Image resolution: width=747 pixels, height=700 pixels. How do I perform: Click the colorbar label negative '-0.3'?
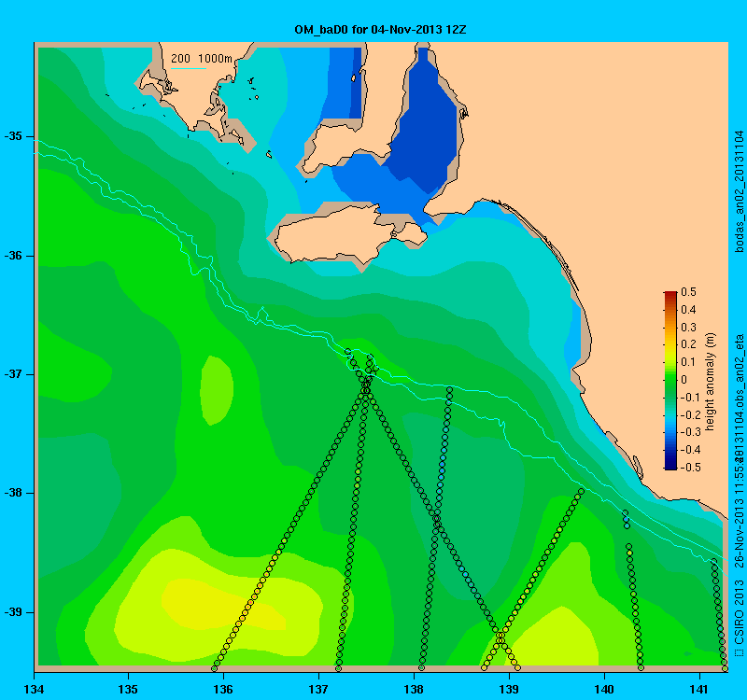(x=689, y=432)
